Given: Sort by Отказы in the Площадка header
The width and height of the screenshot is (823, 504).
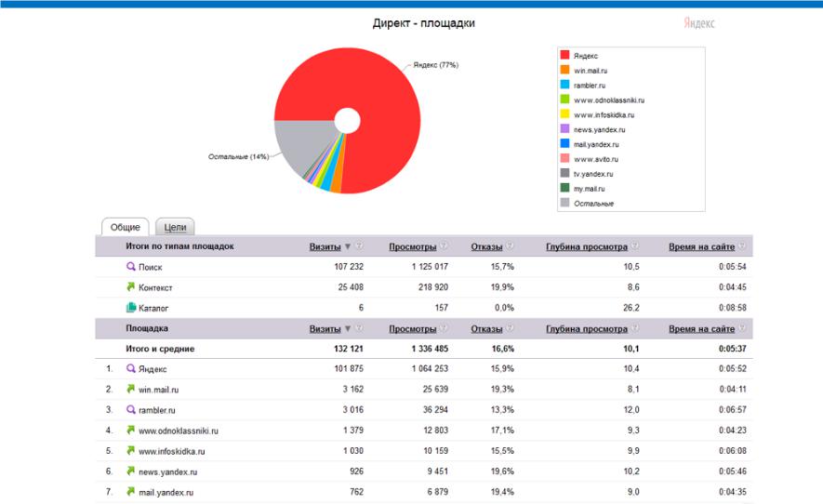Looking at the screenshot, I should pyautogui.click(x=486, y=329).
